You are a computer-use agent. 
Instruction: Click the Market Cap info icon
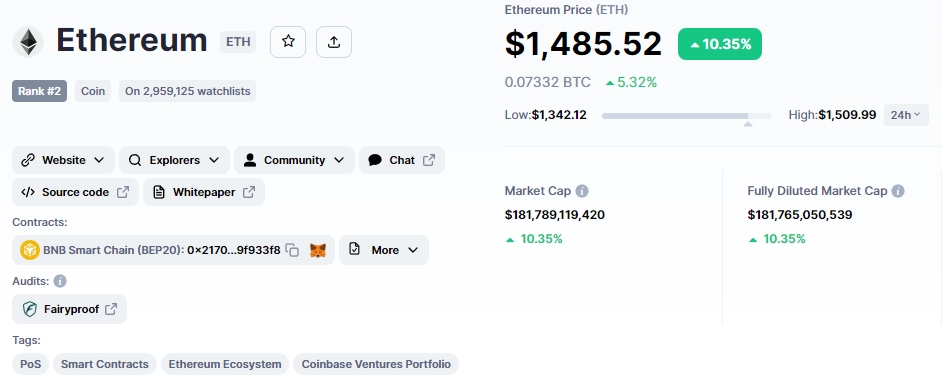[582, 191]
